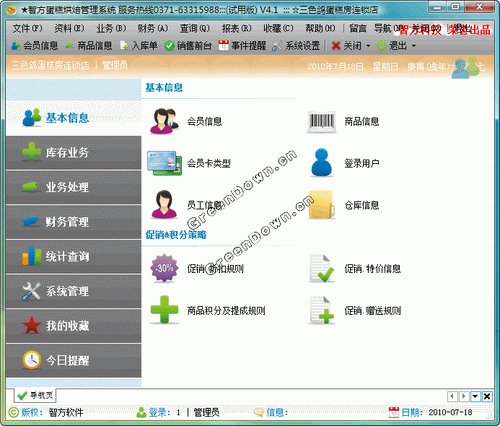Open 促销.赠送规则 document plus icon

click(321, 310)
